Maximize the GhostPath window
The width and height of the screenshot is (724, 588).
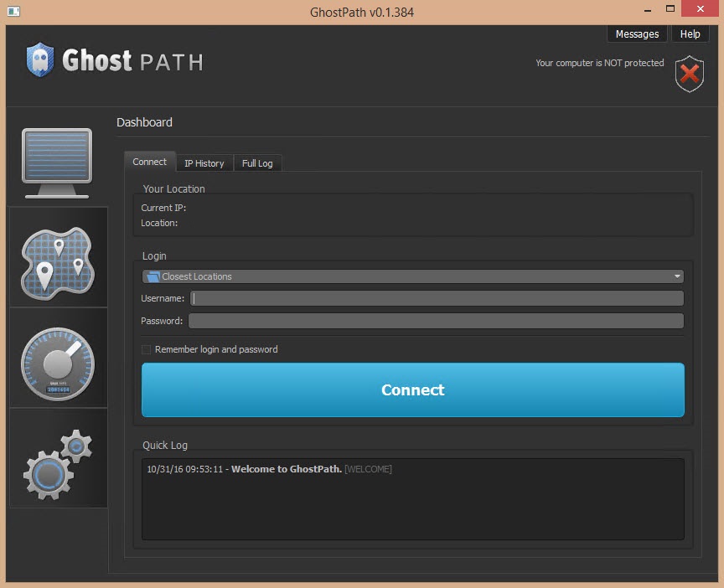(x=670, y=8)
